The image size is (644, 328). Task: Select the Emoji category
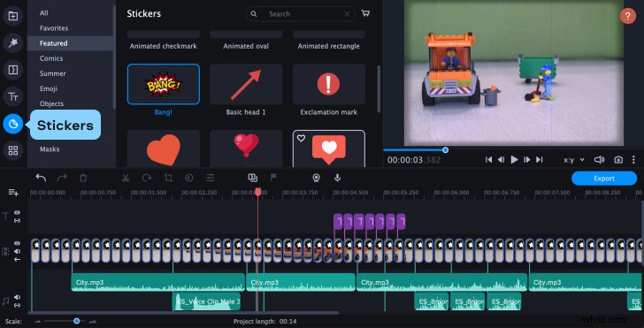click(49, 88)
